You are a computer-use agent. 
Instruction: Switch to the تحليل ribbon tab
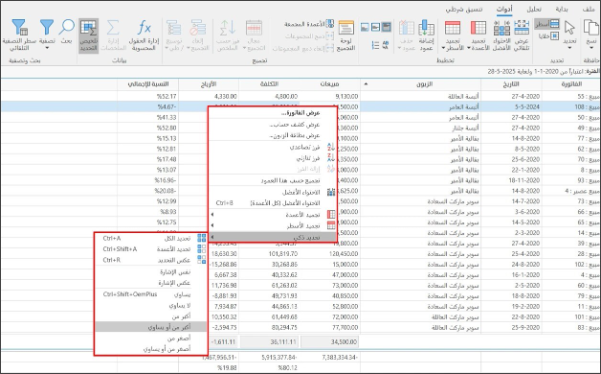pos(534,10)
